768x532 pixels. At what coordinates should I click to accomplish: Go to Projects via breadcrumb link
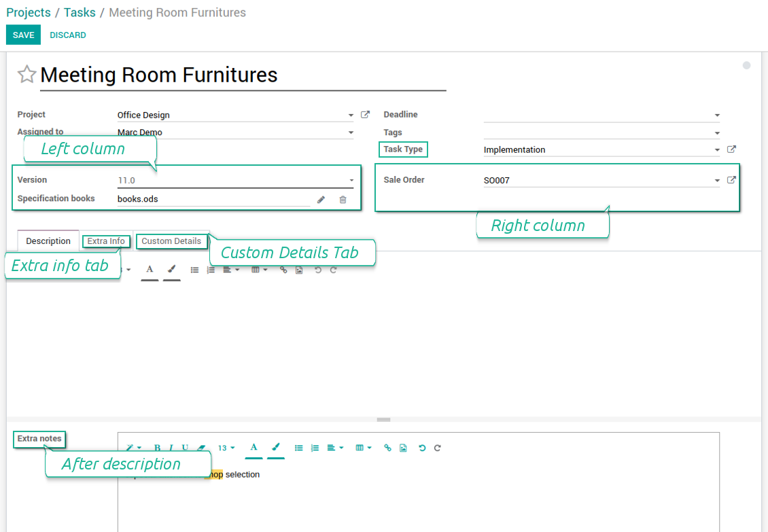29,12
